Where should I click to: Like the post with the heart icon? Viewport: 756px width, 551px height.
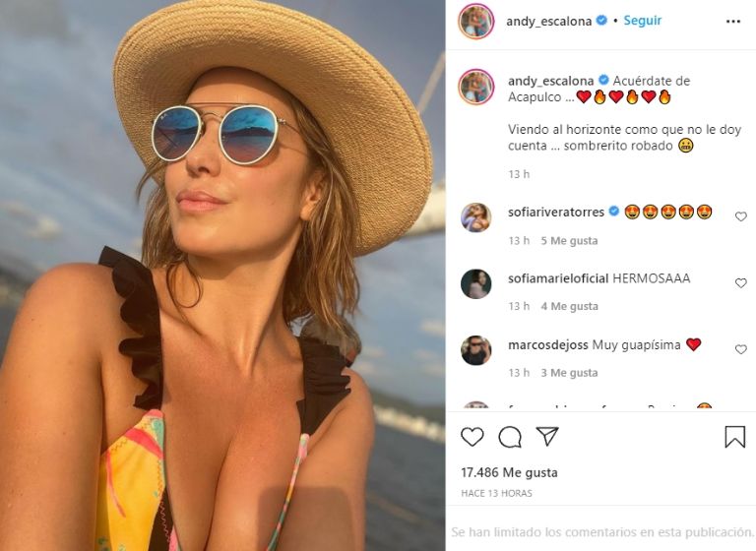coord(472,437)
